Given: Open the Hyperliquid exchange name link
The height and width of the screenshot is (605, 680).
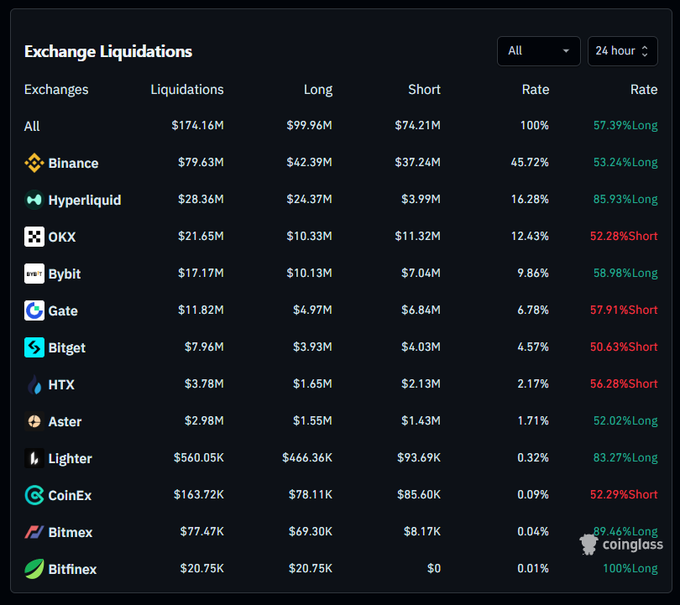Looking at the screenshot, I should [85, 200].
